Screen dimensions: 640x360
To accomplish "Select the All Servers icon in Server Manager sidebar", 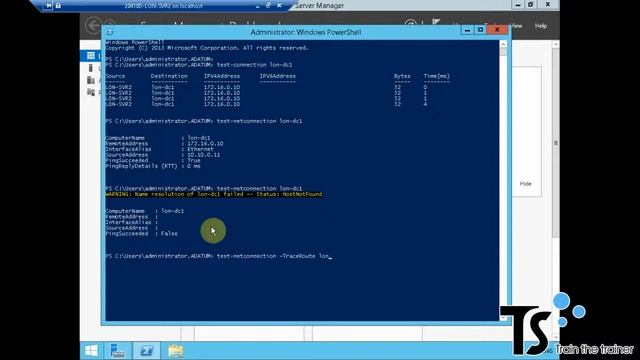I will point(91,80).
